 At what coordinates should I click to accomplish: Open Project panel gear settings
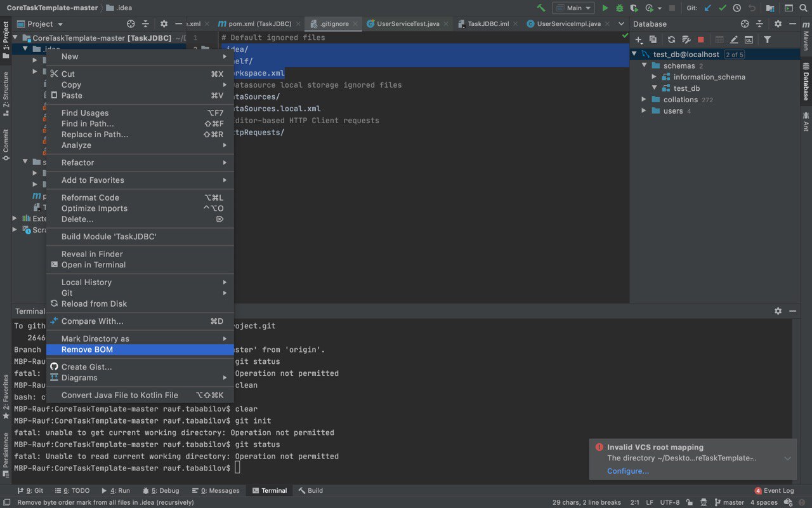pos(164,23)
